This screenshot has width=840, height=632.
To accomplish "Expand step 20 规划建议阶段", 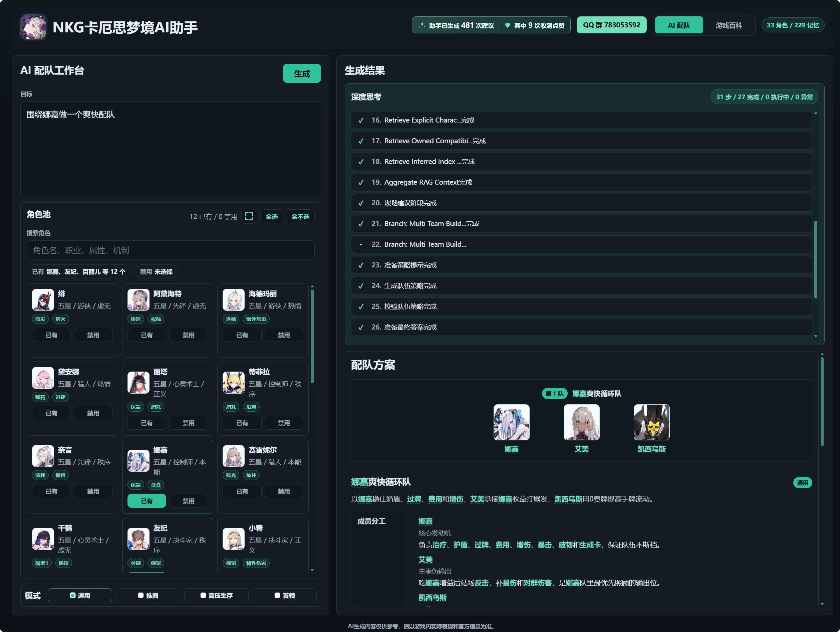I will pos(581,203).
